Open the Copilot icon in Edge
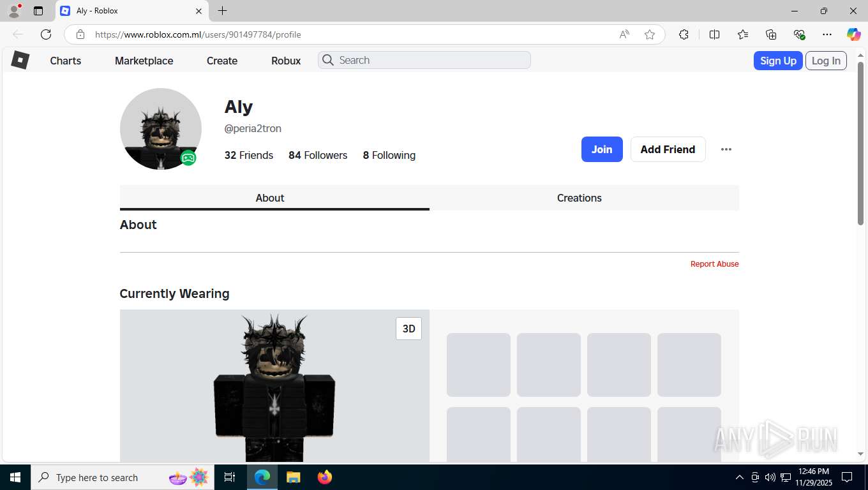This screenshot has height=490, width=868. [853, 34]
